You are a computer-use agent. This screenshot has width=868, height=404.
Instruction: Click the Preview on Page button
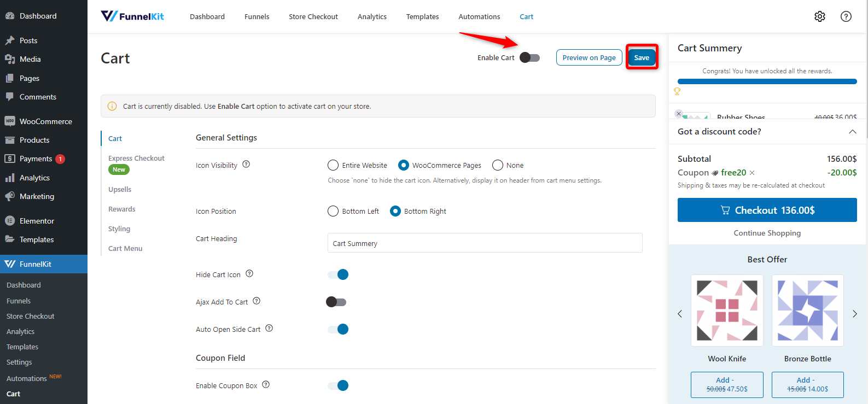pos(589,57)
